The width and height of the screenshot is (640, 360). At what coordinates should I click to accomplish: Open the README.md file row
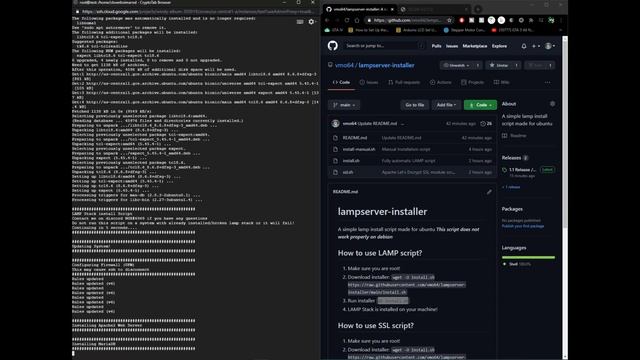tap(412, 138)
